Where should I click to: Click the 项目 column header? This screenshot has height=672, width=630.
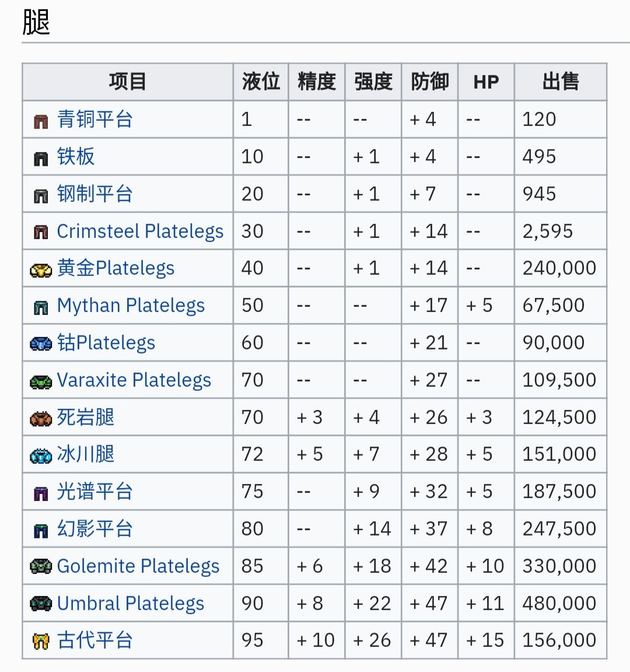(127, 82)
